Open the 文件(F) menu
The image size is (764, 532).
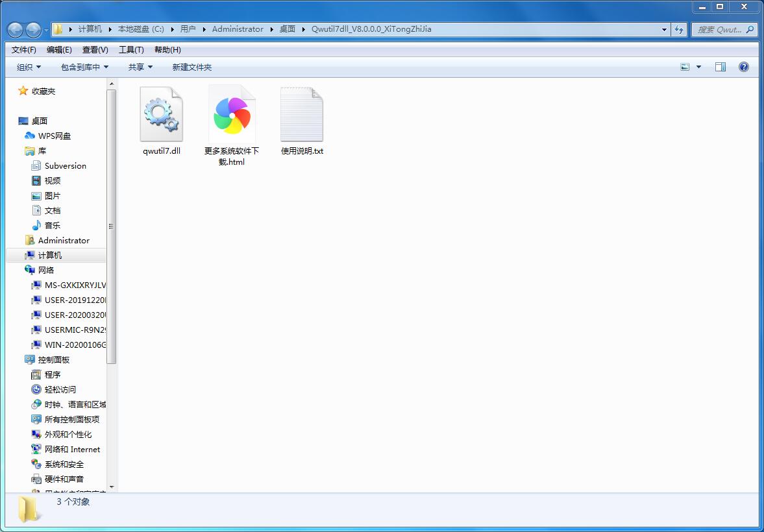[24, 50]
